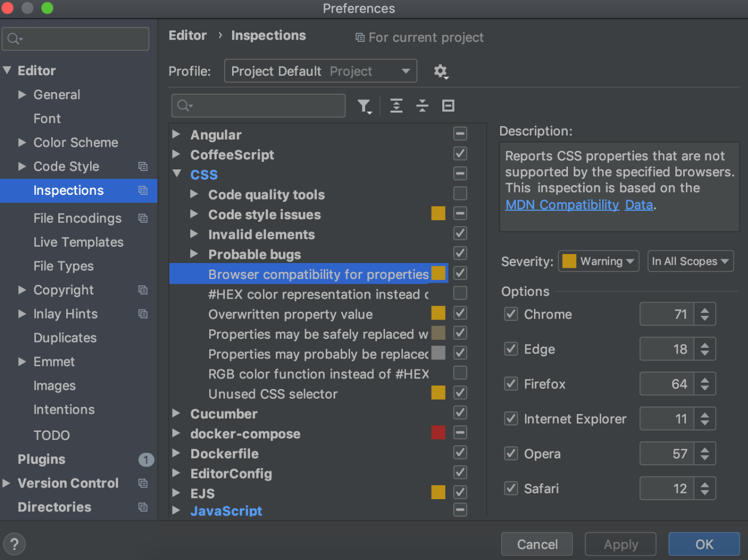The image size is (748, 560).
Task: Collapse the CSS inspection group
Action: (177, 174)
